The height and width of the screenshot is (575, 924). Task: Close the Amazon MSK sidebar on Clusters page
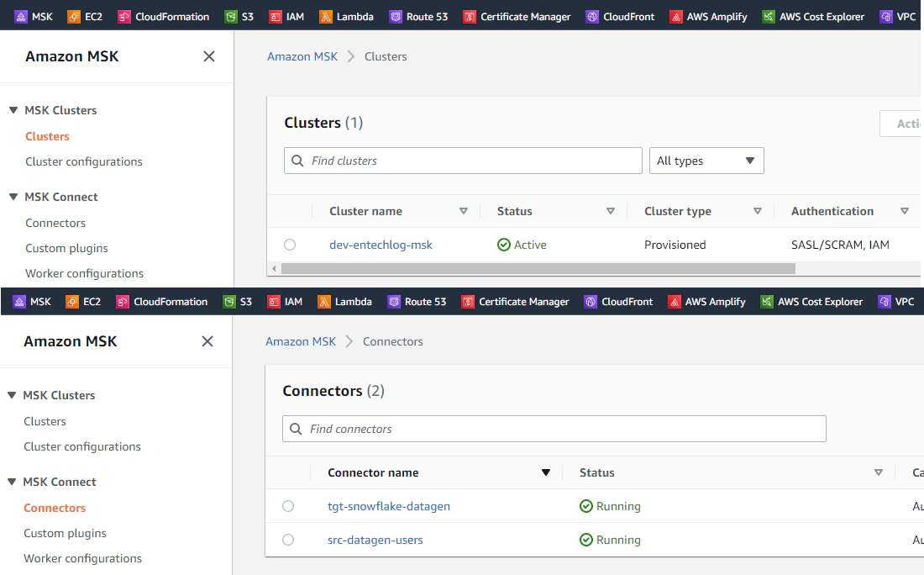[x=208, y=56]
